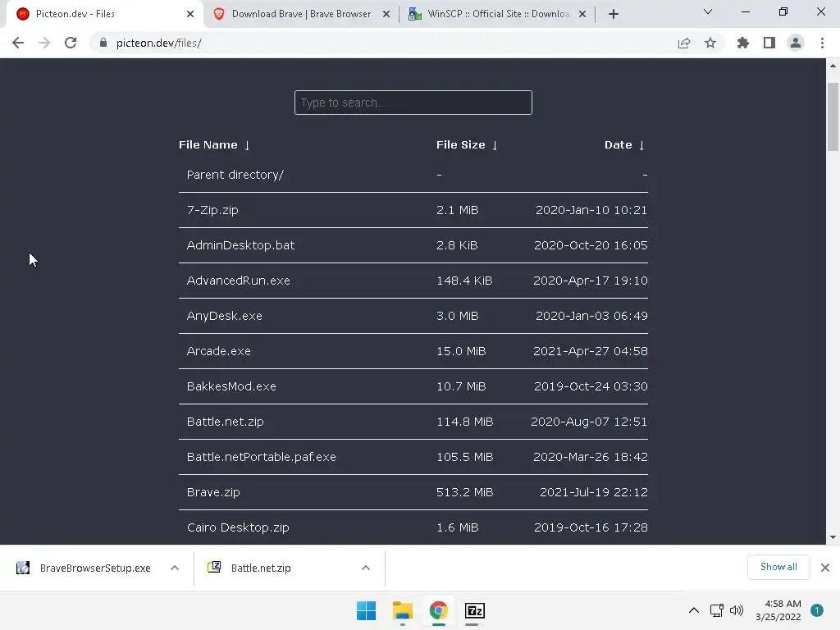
Task: Sort by Date column
Action: [x=624, y=144]
